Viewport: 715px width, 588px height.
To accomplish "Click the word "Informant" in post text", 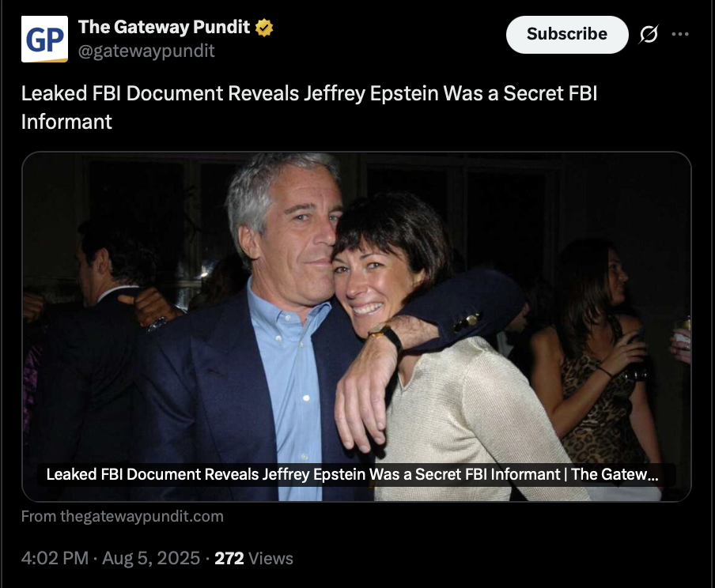I will [66, 122].
